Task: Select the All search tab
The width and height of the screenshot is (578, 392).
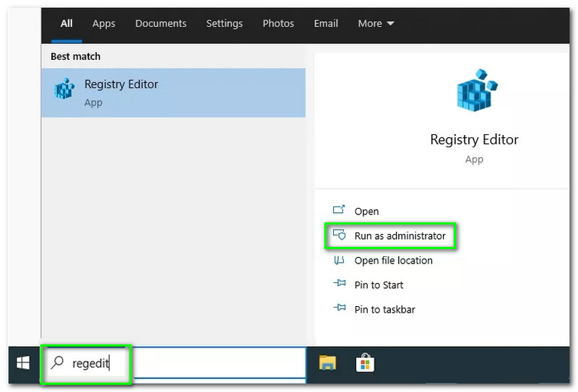Action: click(x=66, y=24)
